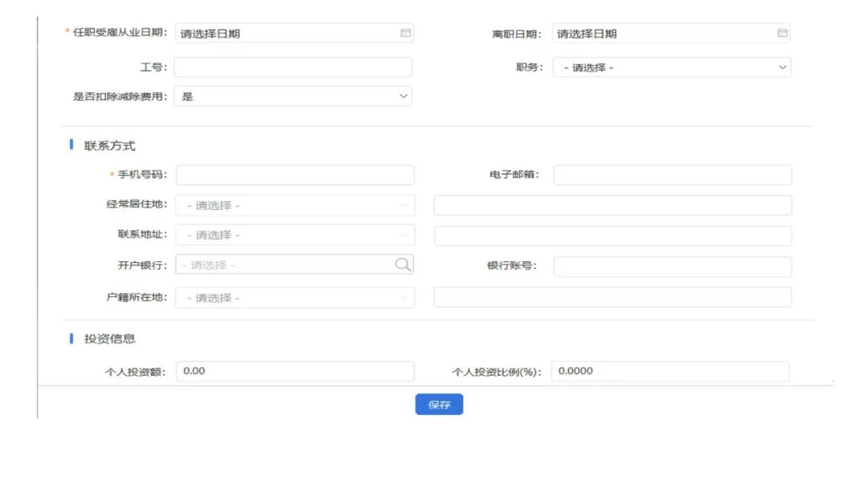Click the 户籍所在地 detailed address field

click(612, 297)
